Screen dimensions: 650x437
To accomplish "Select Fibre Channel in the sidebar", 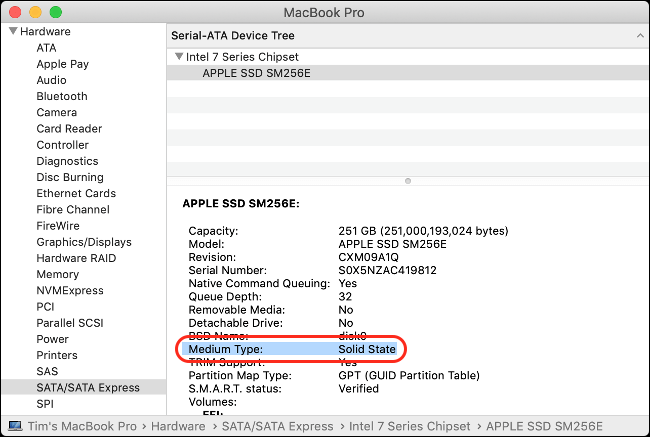I will coord(73,209).
